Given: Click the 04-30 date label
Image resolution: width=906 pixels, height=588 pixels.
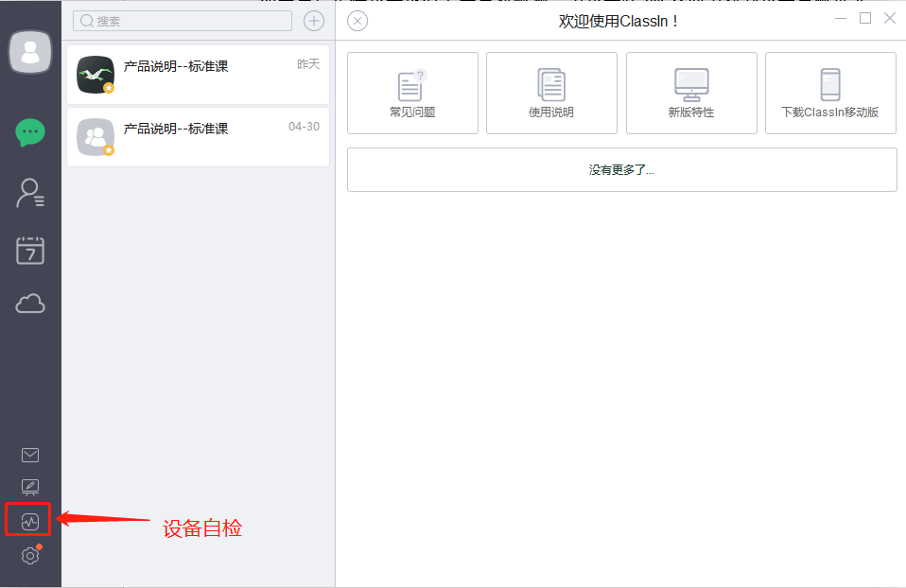Looking at the screenshot, I should pos(304,127).
